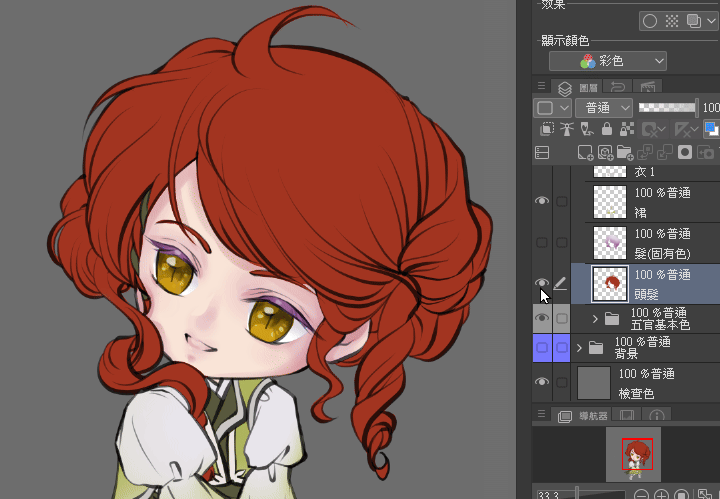Show the 背景 folder visibility box
This screenshot has height=499, width=720.
pos(542,348)
